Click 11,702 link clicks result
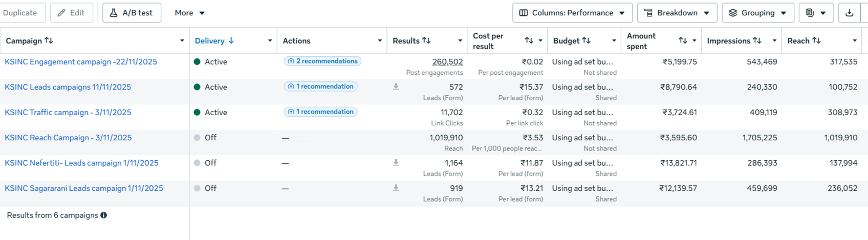 [451, 113]
